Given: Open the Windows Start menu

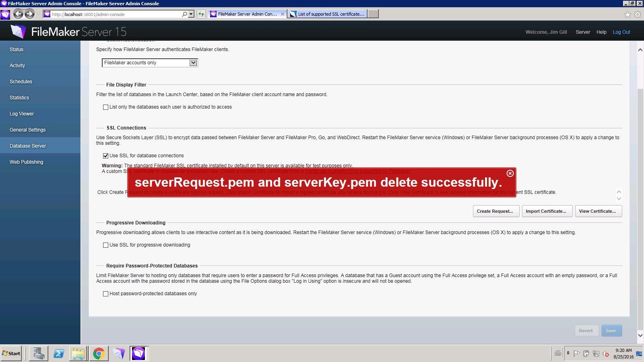Looking at the screenshot, I should [11, 354].
